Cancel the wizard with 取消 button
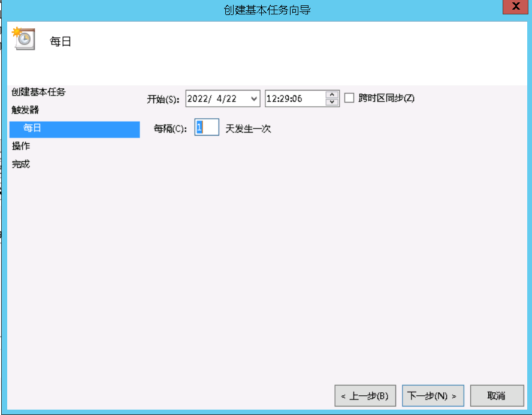Viewport: 532px width, 415px height. click(497, 396)
